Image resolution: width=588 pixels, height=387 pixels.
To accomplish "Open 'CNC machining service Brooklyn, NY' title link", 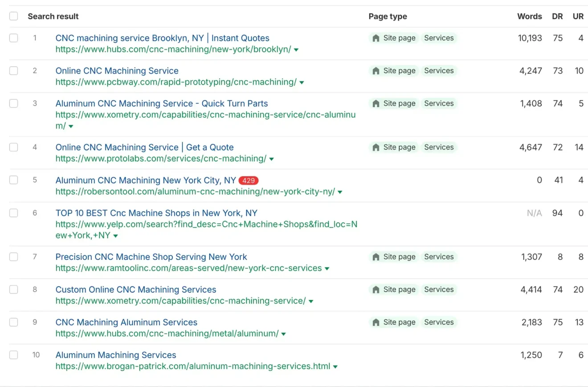I will 162,38.
